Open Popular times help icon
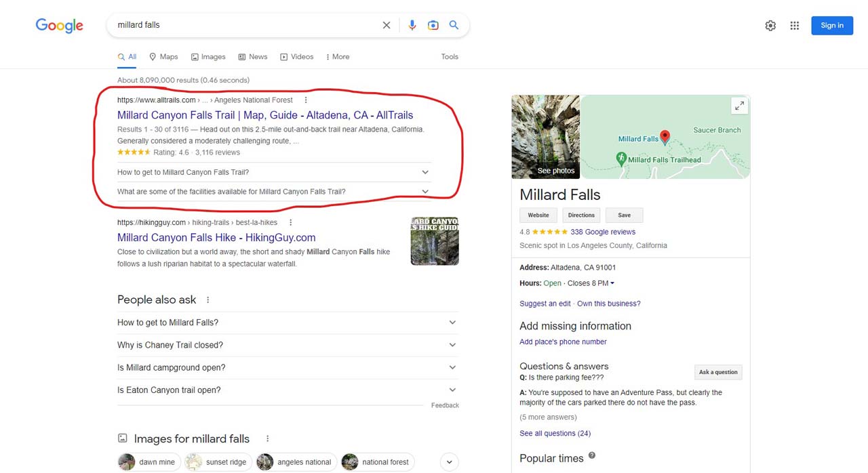868x473 pixels. tap(592, 455)
